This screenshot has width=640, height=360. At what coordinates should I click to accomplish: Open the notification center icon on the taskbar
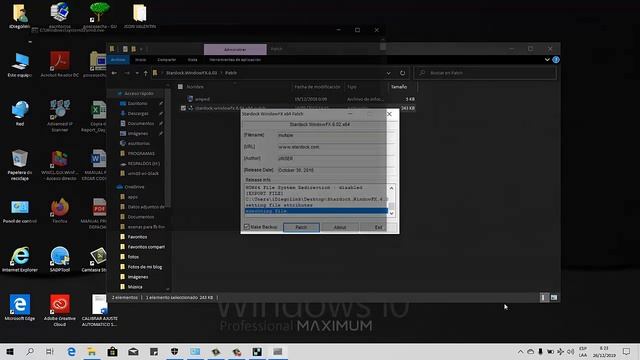click(x=627, y=351)
